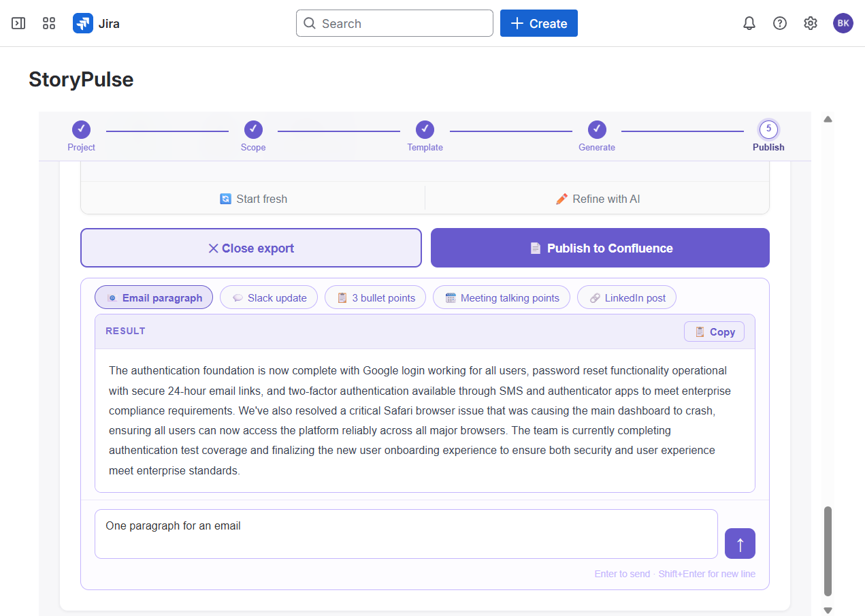865x616 pixels.
Task: Open the app switcher grid icon
Action: pos(49,23)
